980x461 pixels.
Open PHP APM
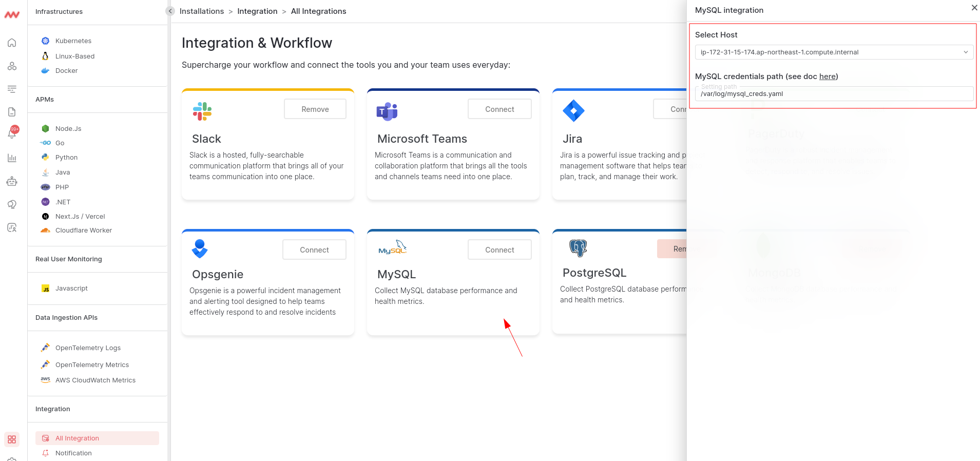[62, 187]
